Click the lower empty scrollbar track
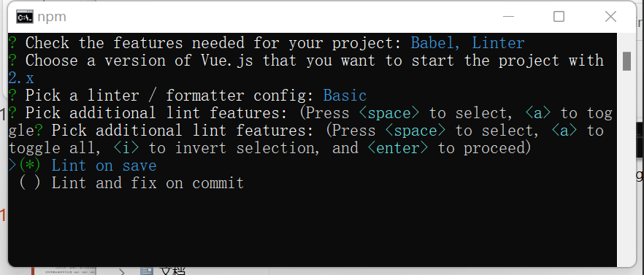644x275 pixels. pos(626,169)
